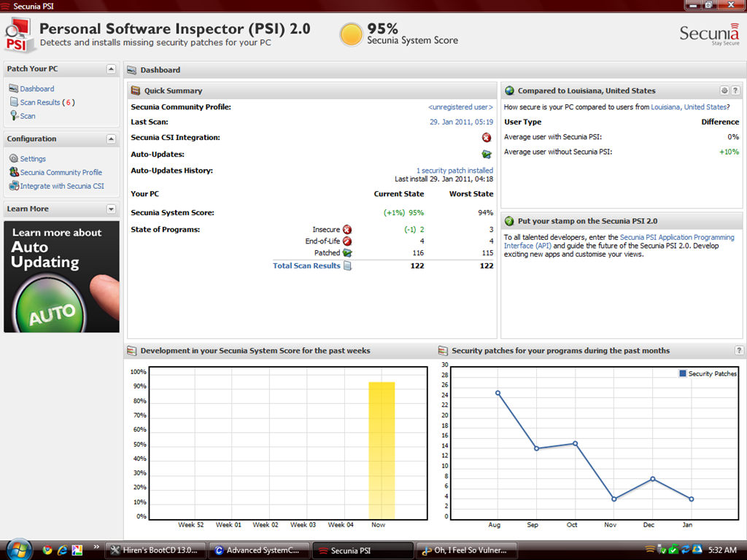Open comparison panel settings gear button
The image size is (747, 560).
pos(724,90)
